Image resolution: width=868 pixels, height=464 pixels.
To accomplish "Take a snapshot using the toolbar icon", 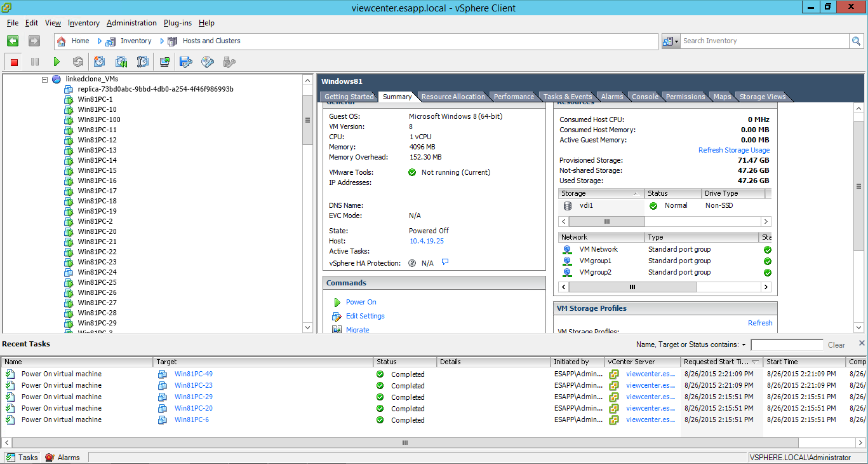I will [x=100, y=62].
